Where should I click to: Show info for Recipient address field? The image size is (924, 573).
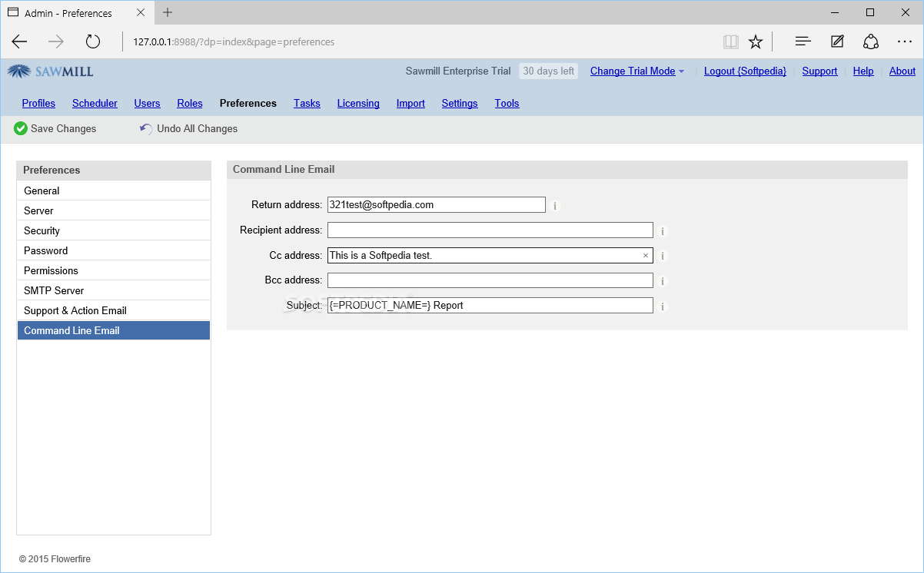click(663, 230)
